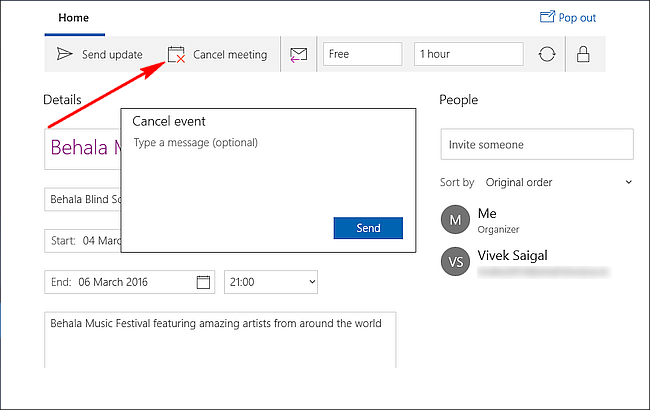Click the repeat recurrence circular arrows icon
Viewport: 650px width, 410px height.
pyautogui.click(x=547, y=54)
